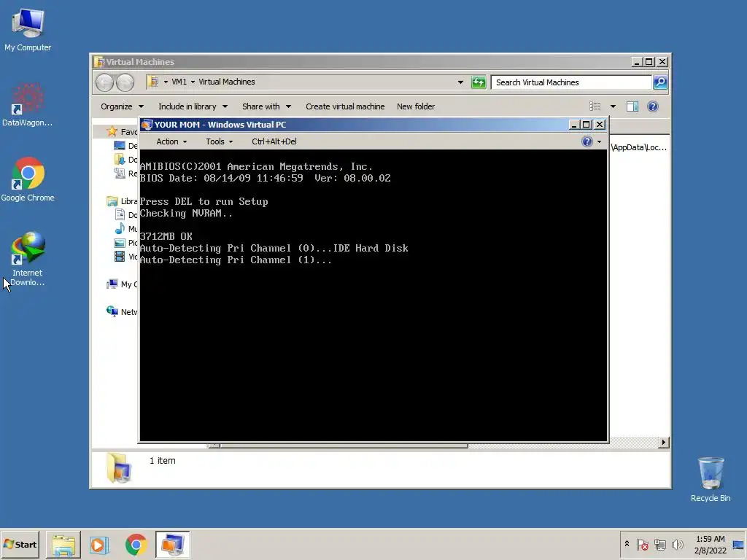Click the Start button
747x560 pixels.
point(20,544)
